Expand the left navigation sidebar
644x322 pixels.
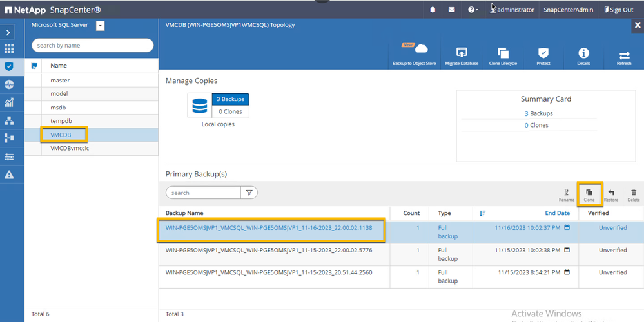pos(9,32)
